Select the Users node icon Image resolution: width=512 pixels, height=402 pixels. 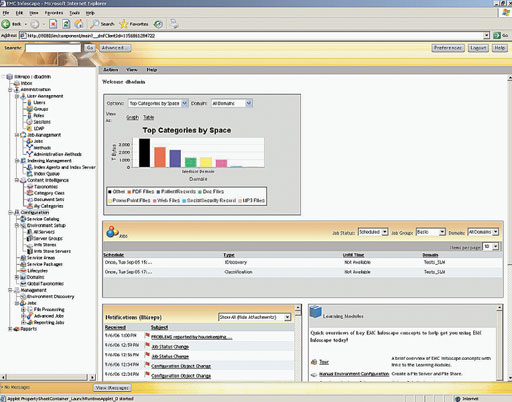pos(29,103)
